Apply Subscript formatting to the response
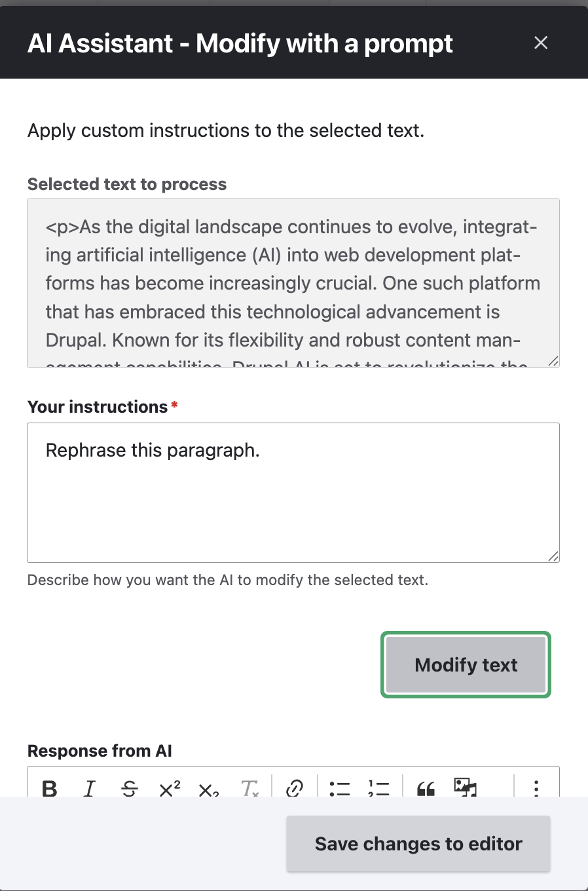The height and width of the screenshot is (891, 588). coord(209,789)
